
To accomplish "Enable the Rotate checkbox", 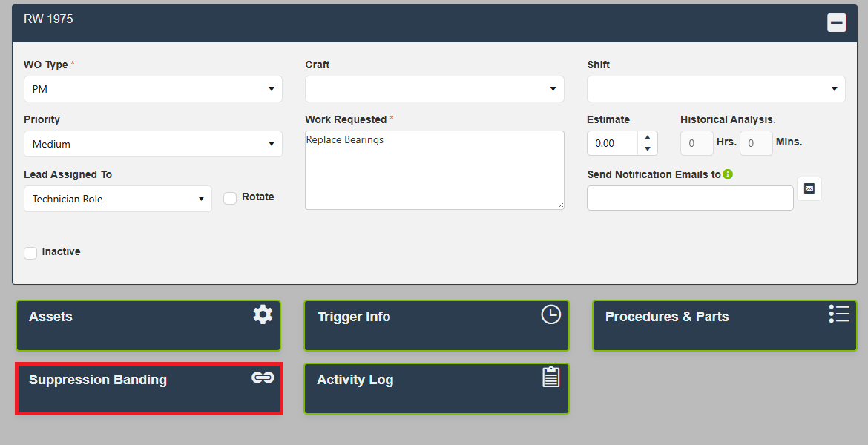I will (x=230, y=198).
